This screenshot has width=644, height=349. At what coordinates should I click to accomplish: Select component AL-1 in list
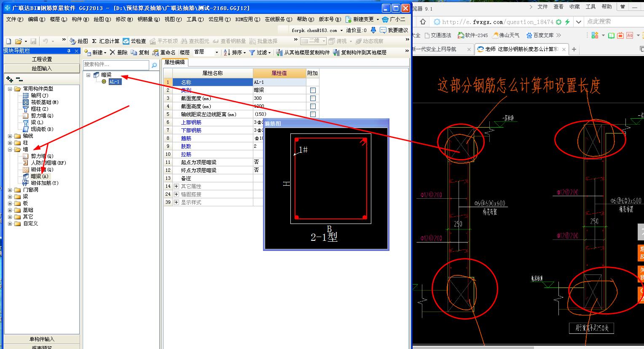point(115,82)
